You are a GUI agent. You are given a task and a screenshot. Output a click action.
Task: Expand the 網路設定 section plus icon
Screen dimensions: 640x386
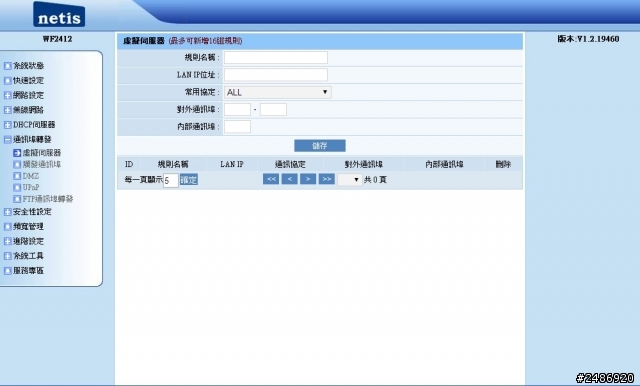click(x=7, y=95)
